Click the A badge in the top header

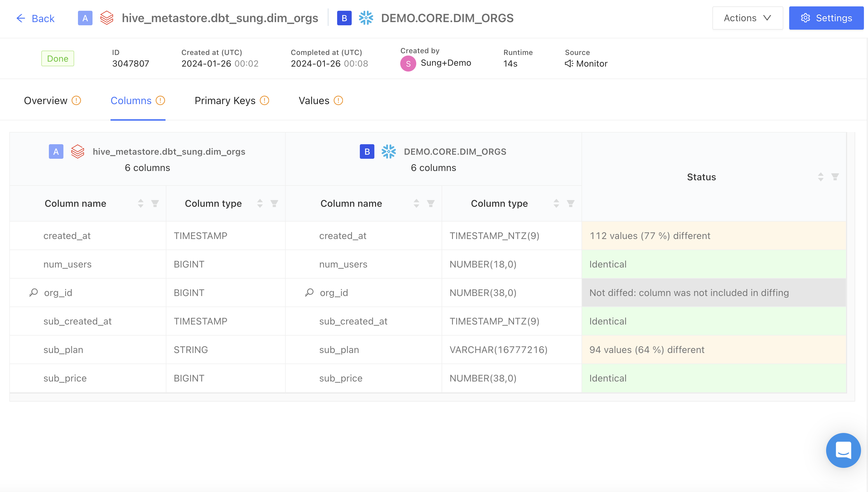click(85, 18)
